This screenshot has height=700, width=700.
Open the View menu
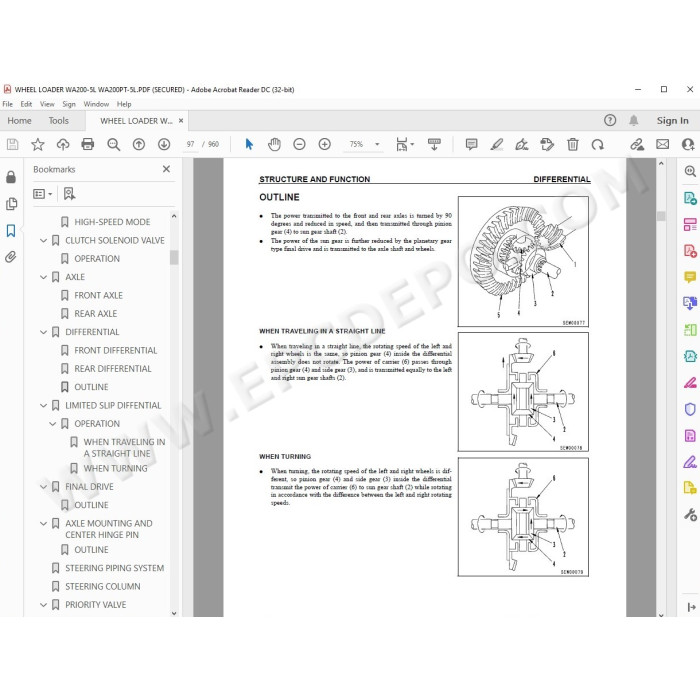click(47, 104)
